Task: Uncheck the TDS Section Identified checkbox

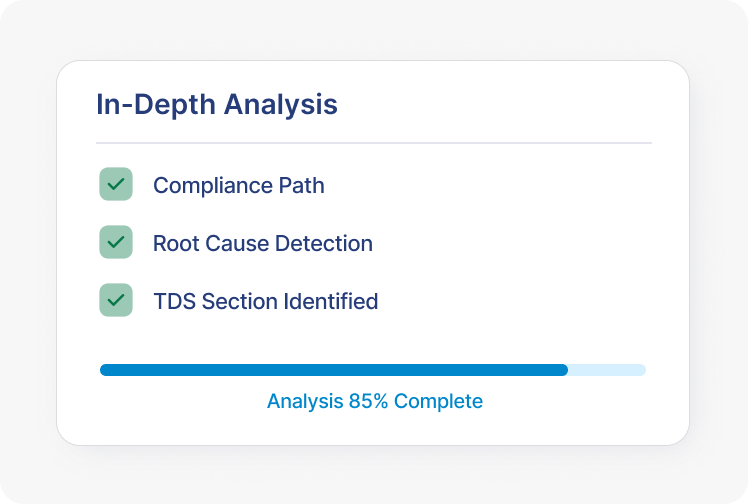Action: (x=116, y=300)
